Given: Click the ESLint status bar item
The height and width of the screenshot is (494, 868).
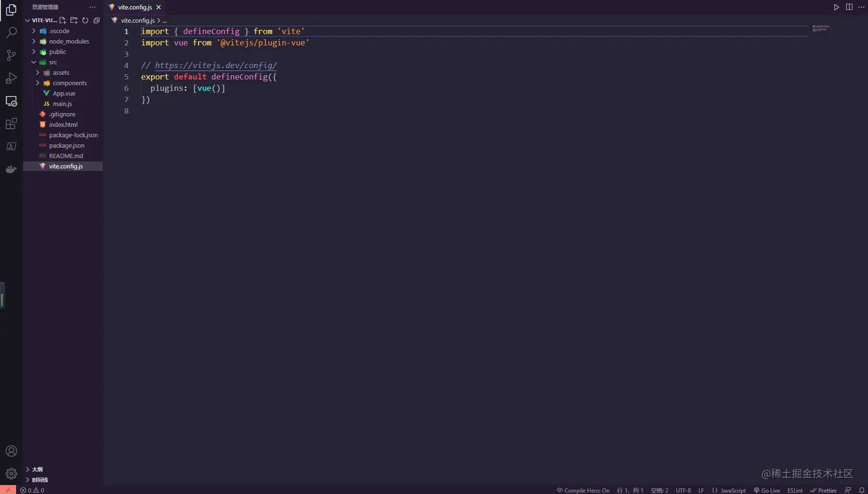Looking at the screenshot, I should [795, 491].
